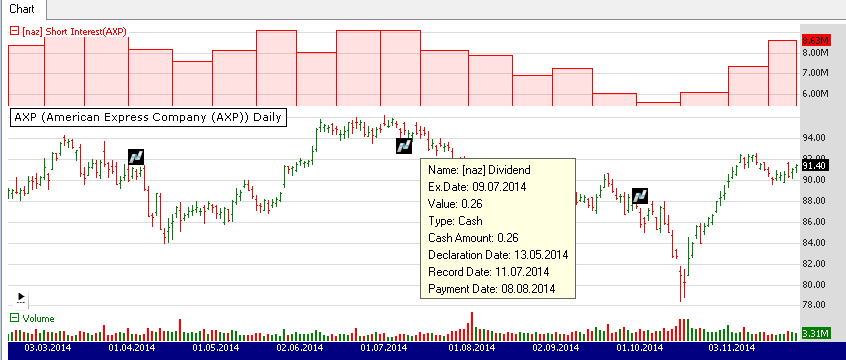Viewport: 846px width, 360px height.
Task: Click the 82.00 price axis label
Action: [x=814, y=263]
